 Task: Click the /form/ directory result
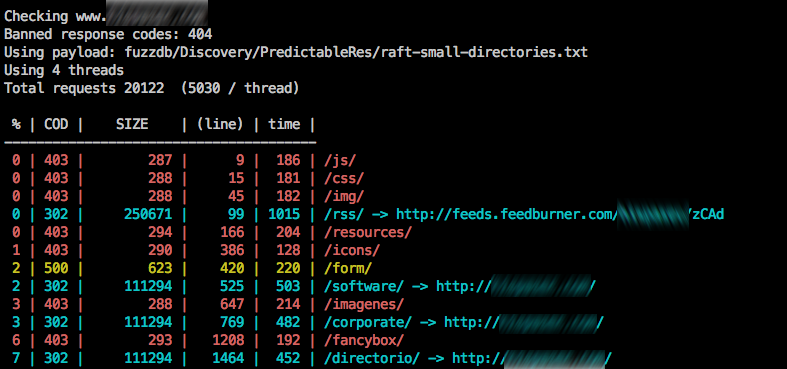(348, 268)
